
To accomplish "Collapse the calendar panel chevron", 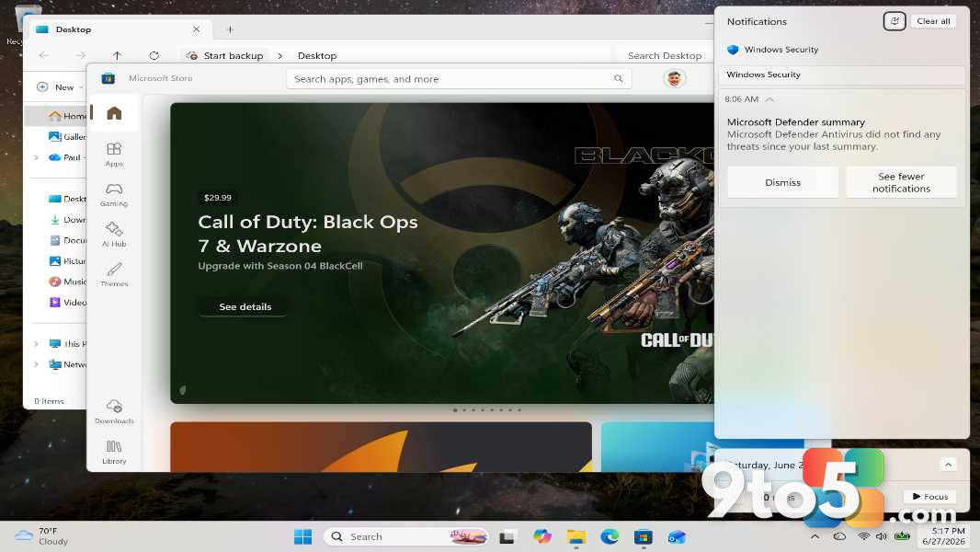I will pyautogui.click(x=948, y=465).
